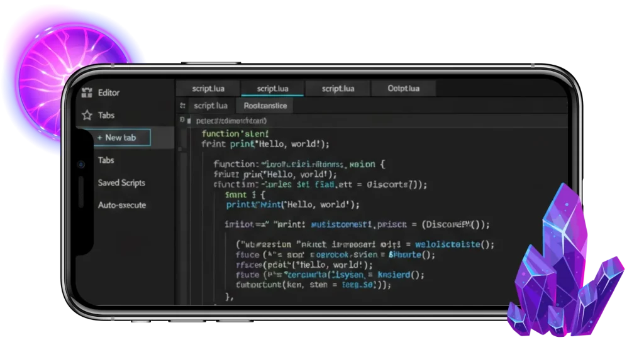Click the icon left of second-row script.lua tab

tap(183, 106)
